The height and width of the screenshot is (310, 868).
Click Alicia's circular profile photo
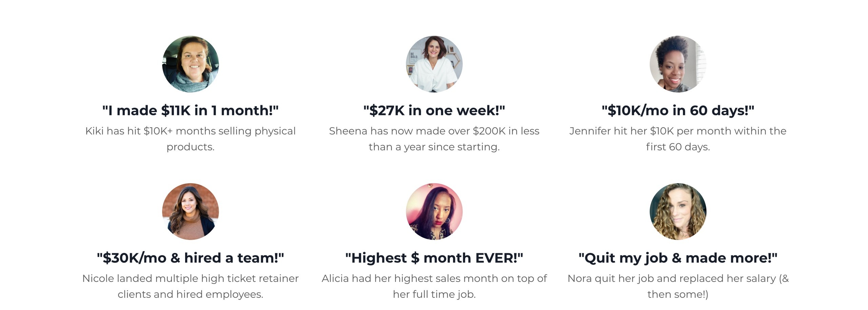434,212
